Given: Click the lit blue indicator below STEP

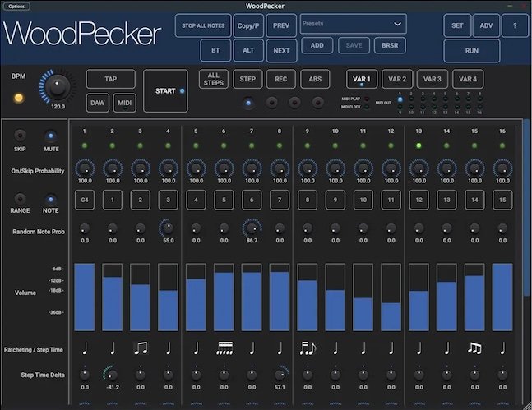Looking at the screenshot, I should coord(248,103).
